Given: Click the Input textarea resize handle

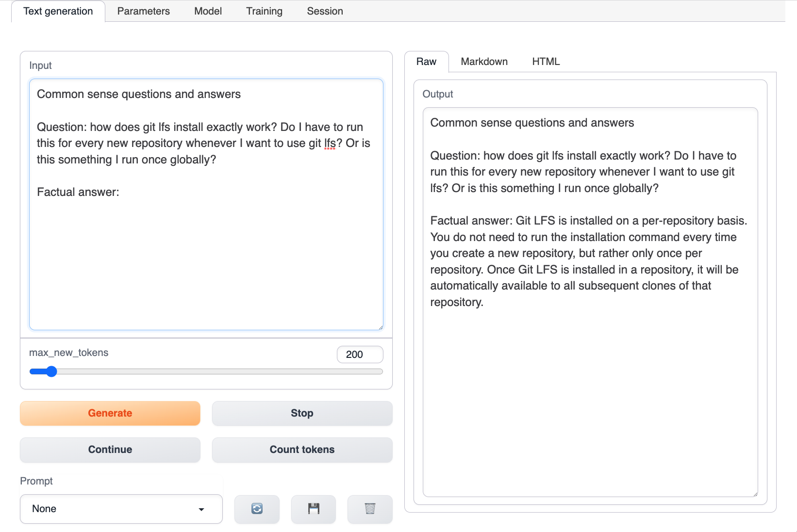Looking at the screenshot, I should pos(381,327).
